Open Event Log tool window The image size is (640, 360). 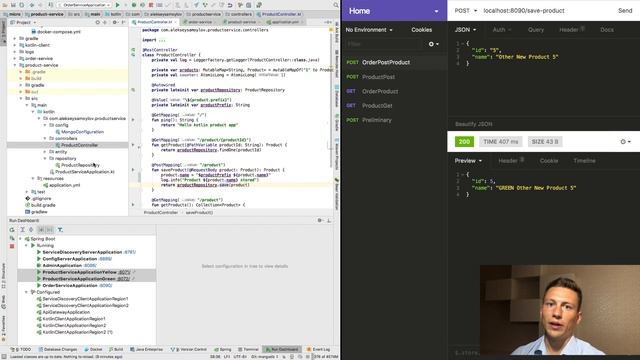(x=319, y=349)
